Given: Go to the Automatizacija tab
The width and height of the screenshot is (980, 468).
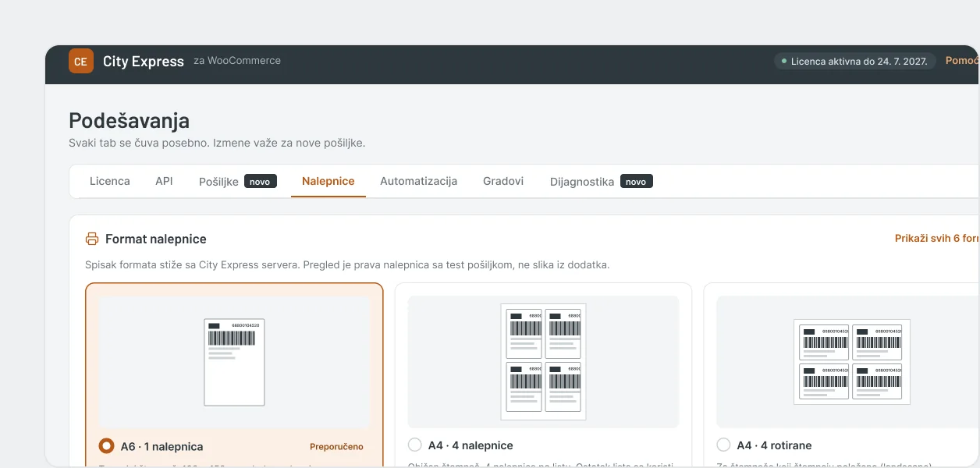Looking at the screenshot, I should tap(418, 181).
